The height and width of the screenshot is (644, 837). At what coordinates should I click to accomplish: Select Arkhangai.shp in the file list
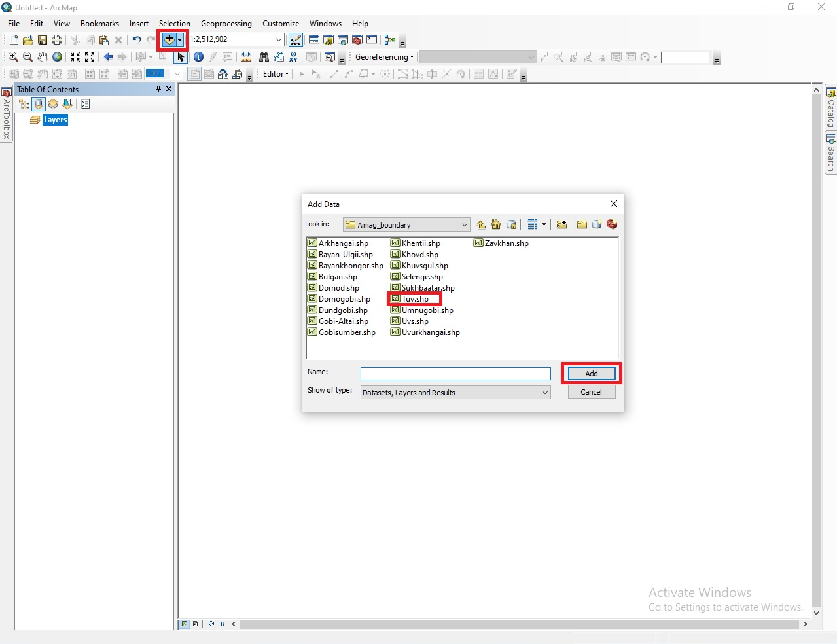338,243
